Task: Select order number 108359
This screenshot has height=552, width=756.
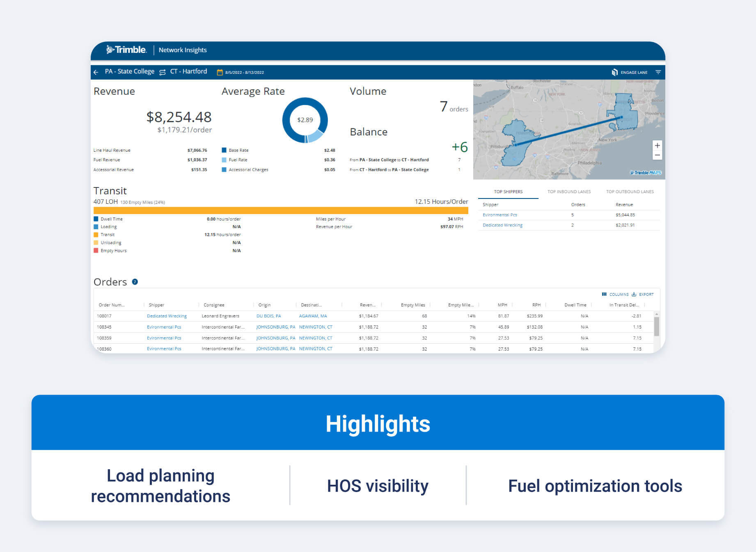Action: point(104,338)
